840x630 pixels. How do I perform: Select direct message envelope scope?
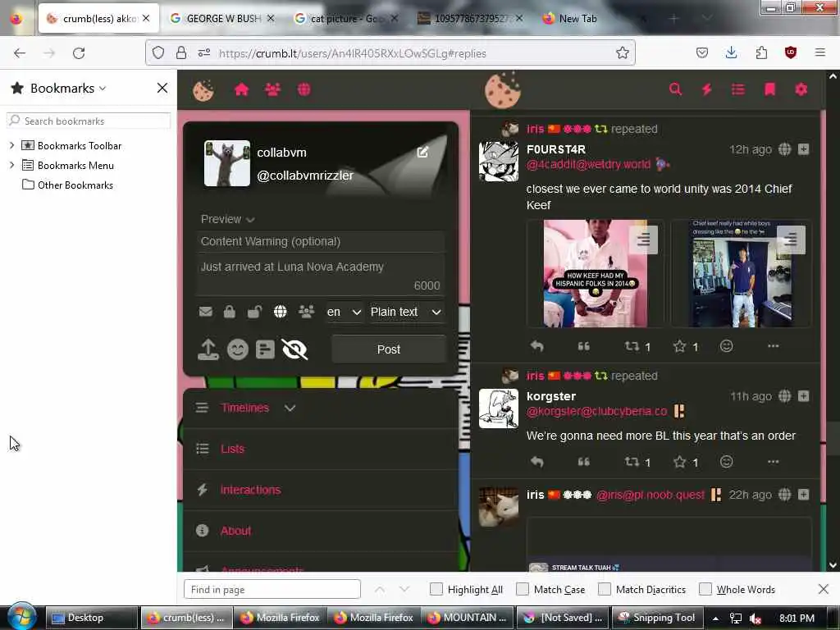pyautogui.click(x=206, y=312)
